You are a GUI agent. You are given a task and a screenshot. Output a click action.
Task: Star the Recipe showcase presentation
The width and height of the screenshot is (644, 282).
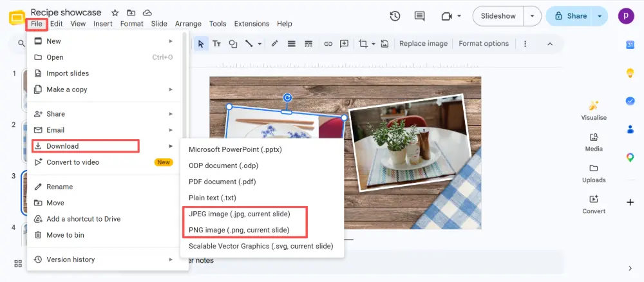(x=115, y=13)
